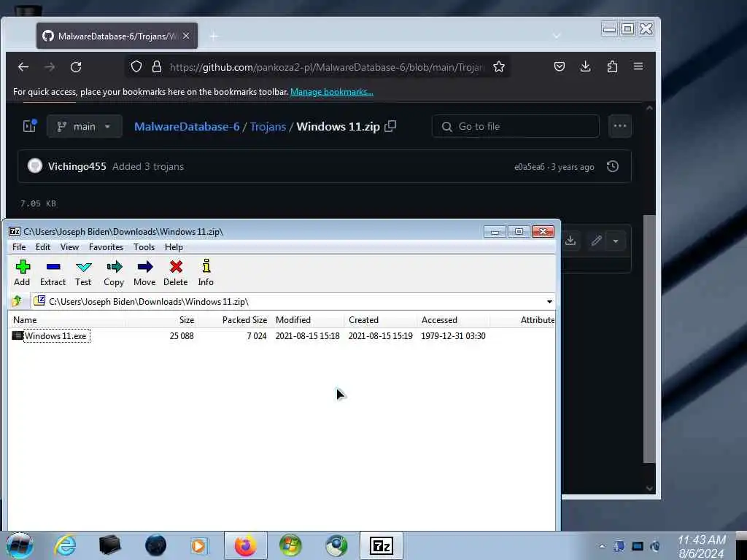List all tabs dropdown in Firefox
747x560 pixels.
(x=557, y=36)
